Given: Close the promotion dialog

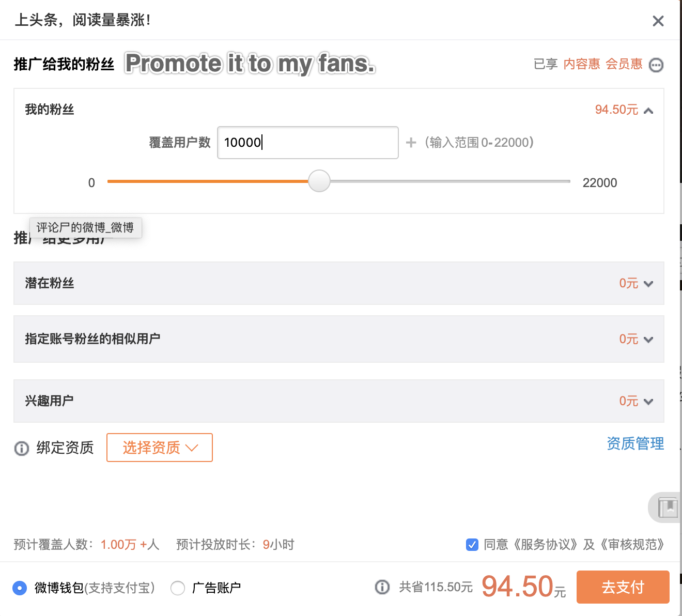Looking at the screenshot, I should pyautogui.click(x=658, y=21).
